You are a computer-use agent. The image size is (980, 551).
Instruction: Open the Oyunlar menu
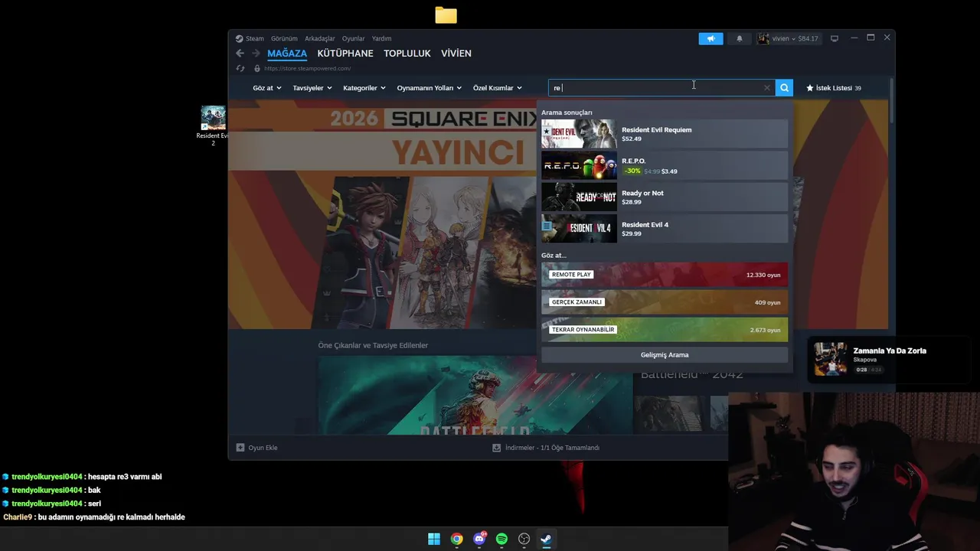(354, 38)
